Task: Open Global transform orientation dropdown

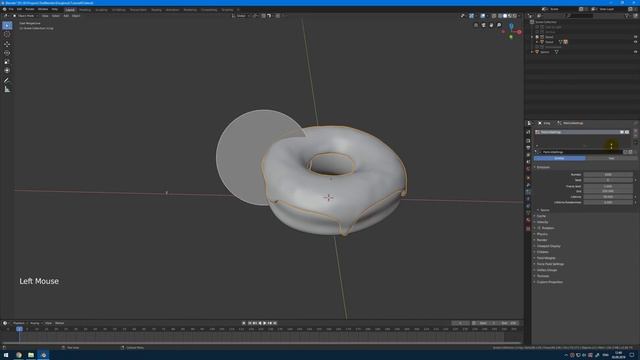Action: tap(241, 16)
